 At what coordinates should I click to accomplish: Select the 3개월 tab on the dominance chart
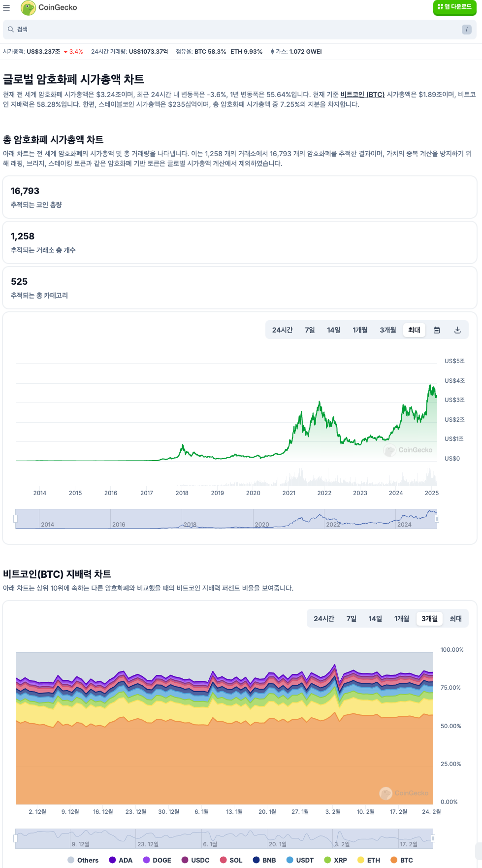pos(429,619)
